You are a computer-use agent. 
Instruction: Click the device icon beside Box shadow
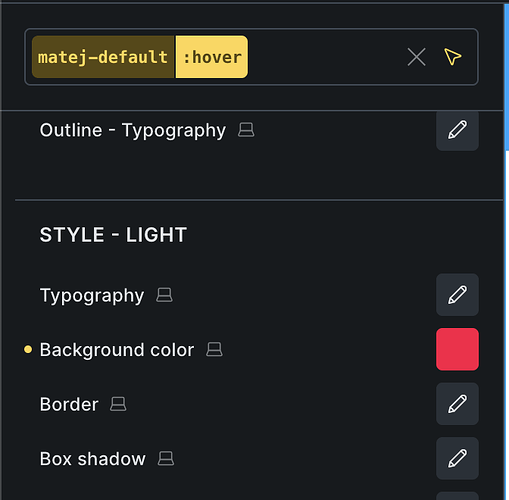tap(166, 458)
